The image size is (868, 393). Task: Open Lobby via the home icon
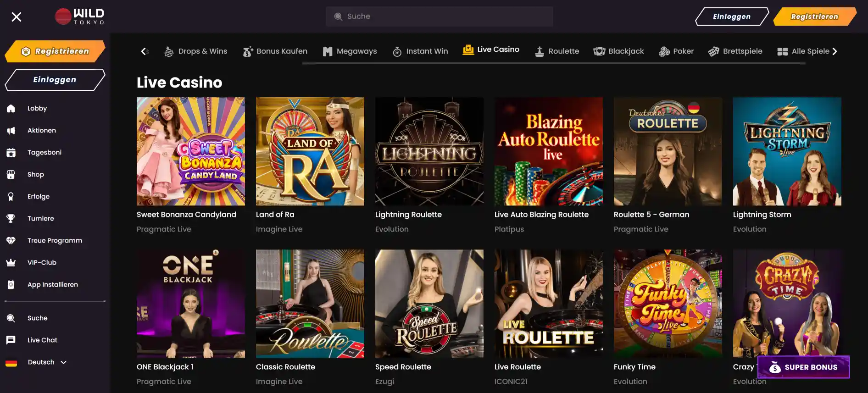pos(11,109)
